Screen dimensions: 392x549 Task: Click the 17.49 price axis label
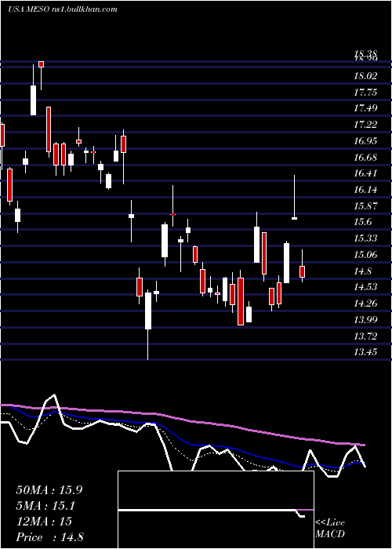point(365,108)
